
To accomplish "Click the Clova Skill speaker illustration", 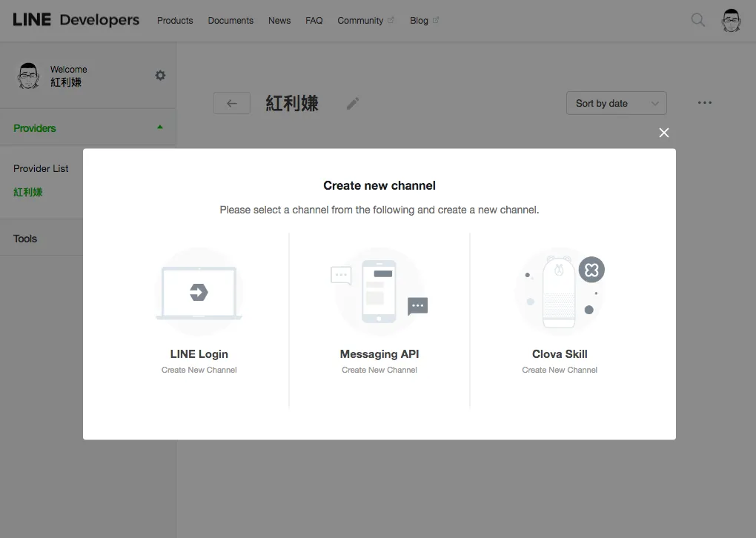I will (x=560, y=293).
